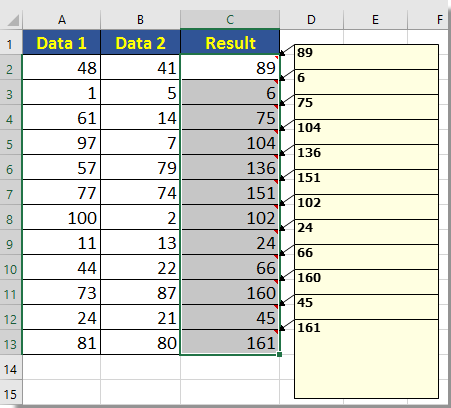Screen dimensions: 451x408
Task: Click the comment box containing 102
Action: [366, 207]
